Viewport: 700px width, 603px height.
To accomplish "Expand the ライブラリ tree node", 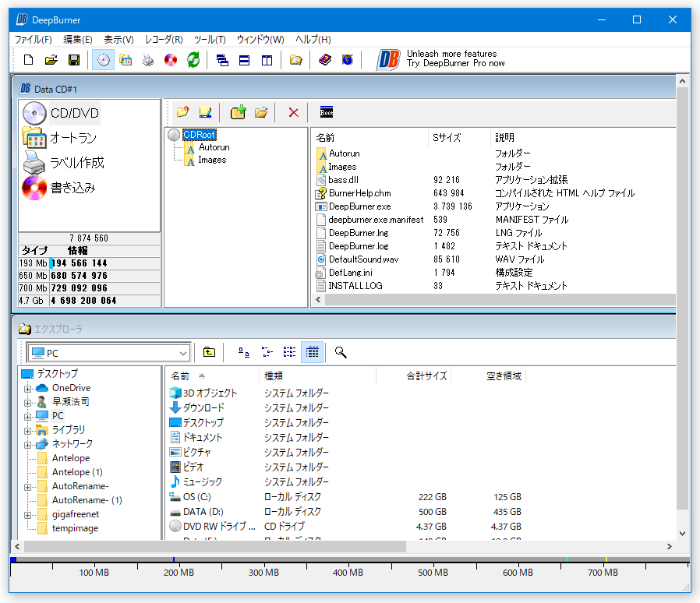I will pos(28,431).
